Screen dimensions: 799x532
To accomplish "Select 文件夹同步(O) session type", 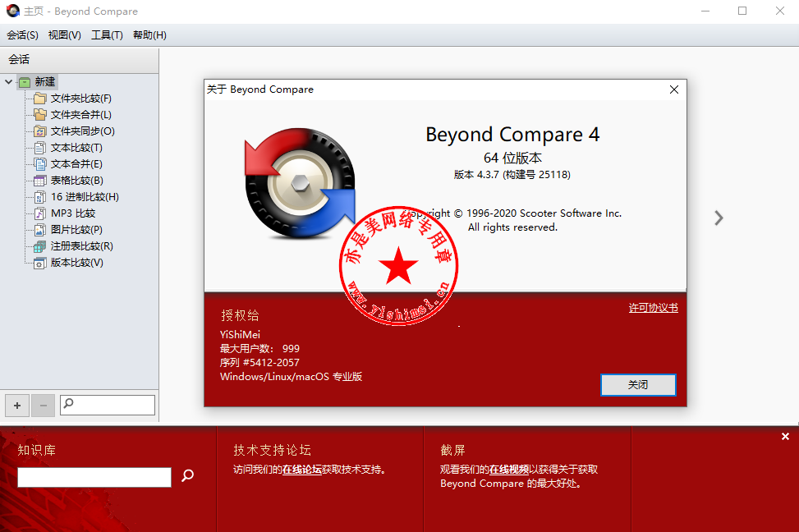I will click(83, 131).
